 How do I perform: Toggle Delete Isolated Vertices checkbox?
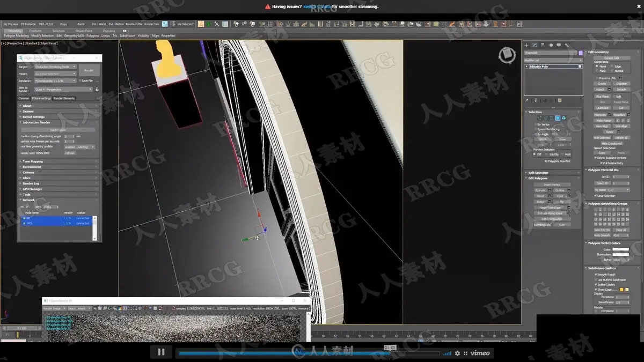point(596,158)
